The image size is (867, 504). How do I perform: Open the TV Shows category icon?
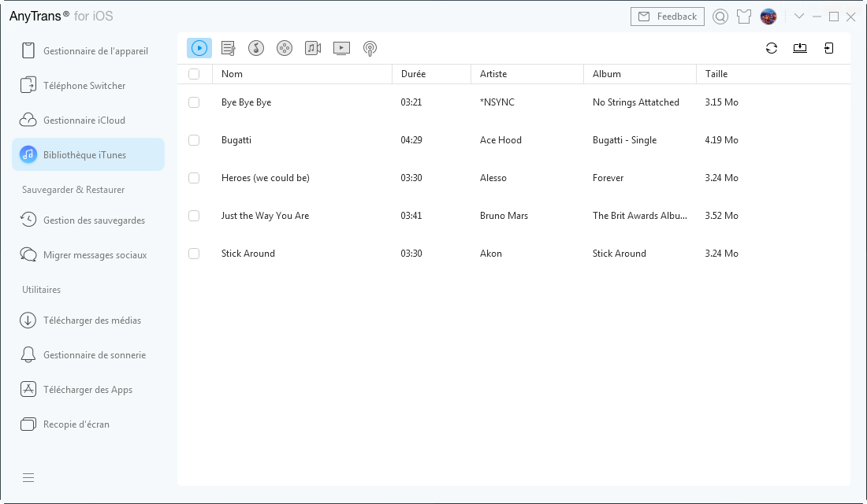tap(341, 48)
